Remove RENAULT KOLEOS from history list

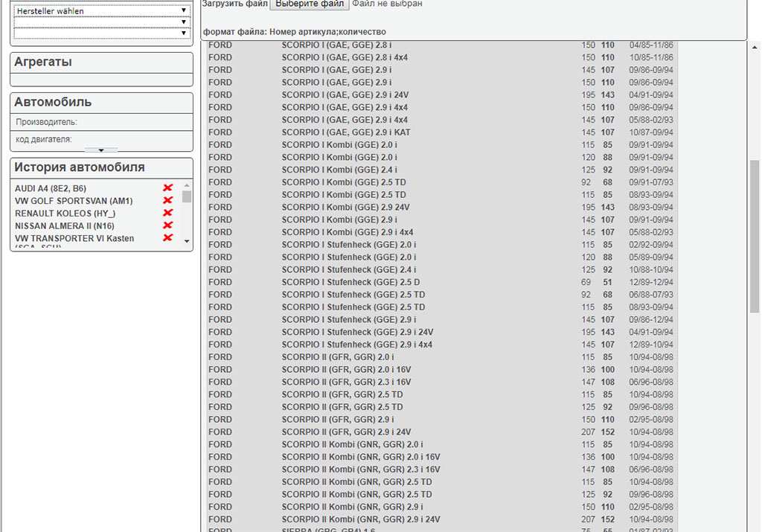pos(167,213)
